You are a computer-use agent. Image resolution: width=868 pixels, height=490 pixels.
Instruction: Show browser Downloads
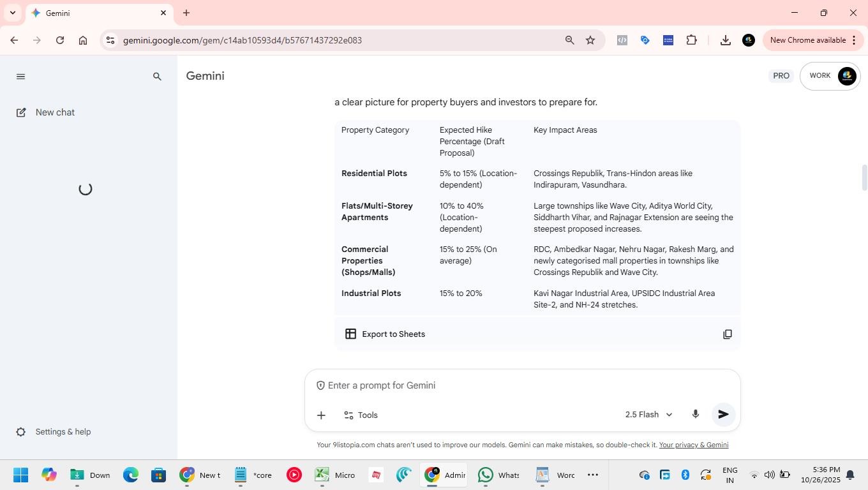tap(726, 40)
